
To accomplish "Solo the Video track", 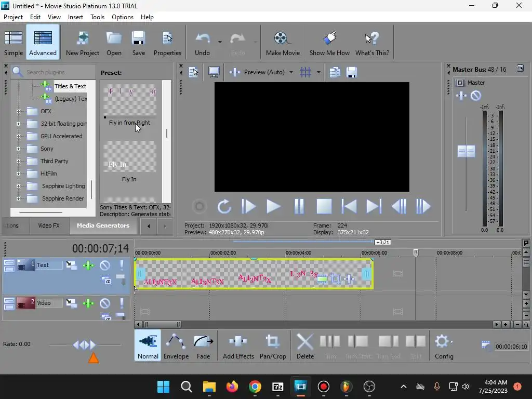I will point(122,303).
